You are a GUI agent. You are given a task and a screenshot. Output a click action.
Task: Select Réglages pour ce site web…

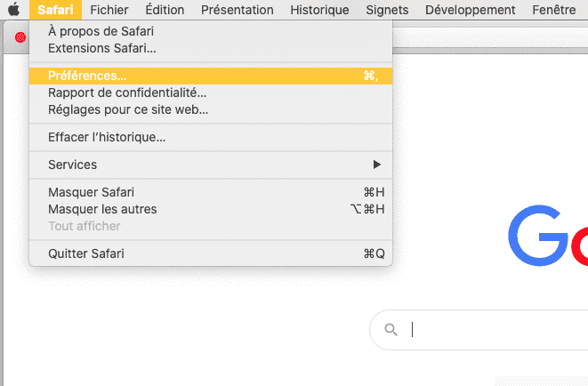[211, 109]
